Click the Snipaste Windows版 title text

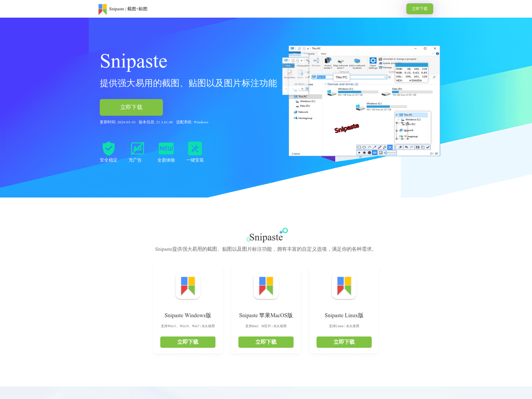[188, 315]
